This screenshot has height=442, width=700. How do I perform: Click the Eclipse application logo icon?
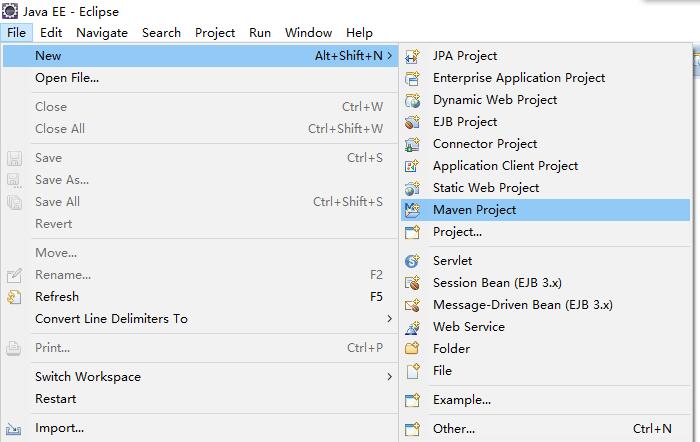coord(10,11)
